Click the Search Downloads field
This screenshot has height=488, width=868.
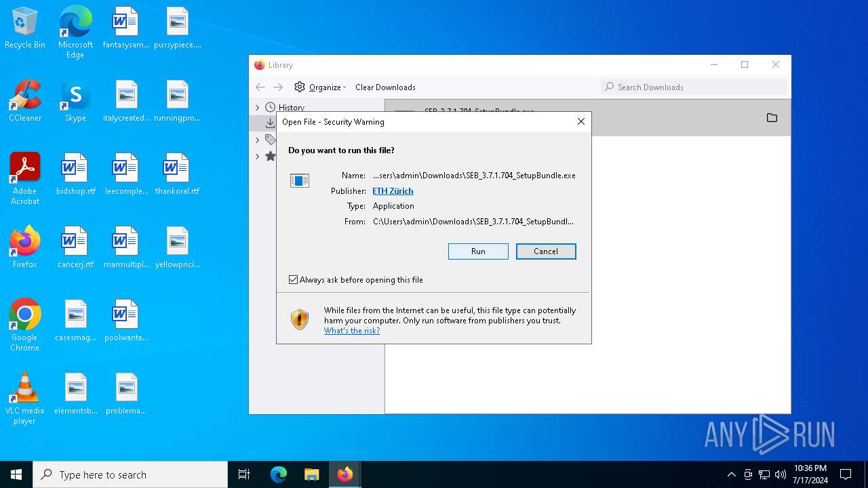(694, 87)
